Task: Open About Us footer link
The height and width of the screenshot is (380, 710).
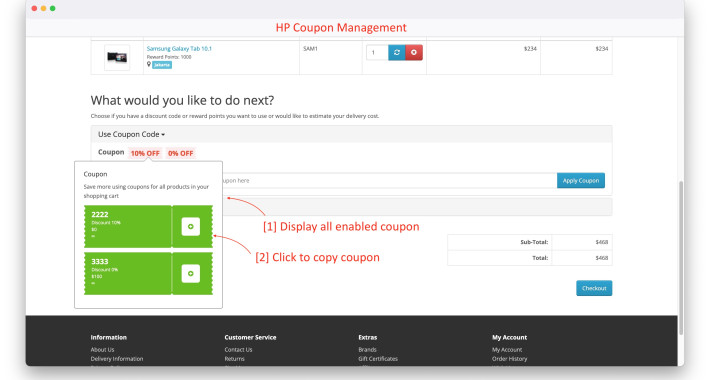Action: (102, 350)
